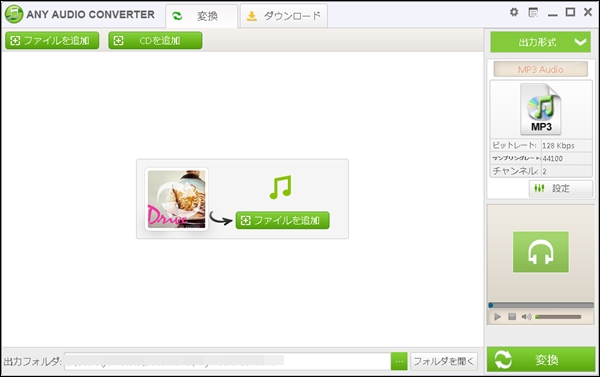600x377 pixels.
Task: Click the green music note icon
Action: [280, 187]
